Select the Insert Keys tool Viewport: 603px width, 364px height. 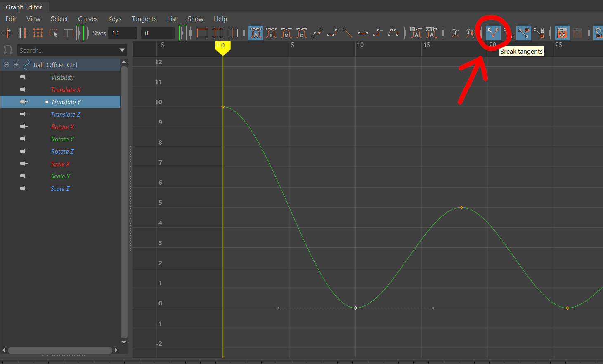23,33
